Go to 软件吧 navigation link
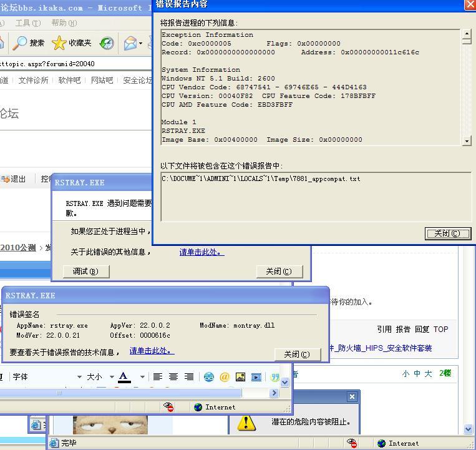Viewport: 476px width, 450px height. [x=69, y=80]
